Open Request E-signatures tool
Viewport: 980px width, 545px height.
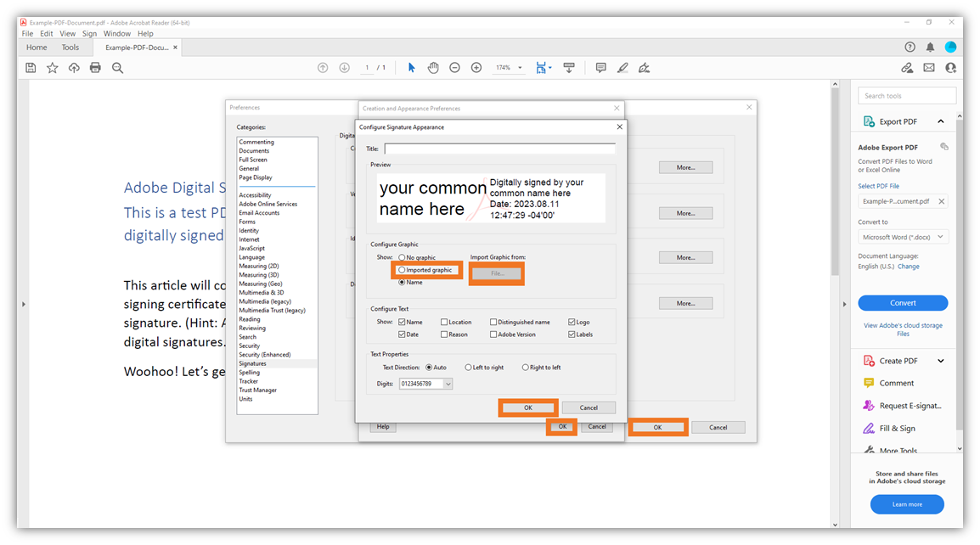click(x=910, y=406)
